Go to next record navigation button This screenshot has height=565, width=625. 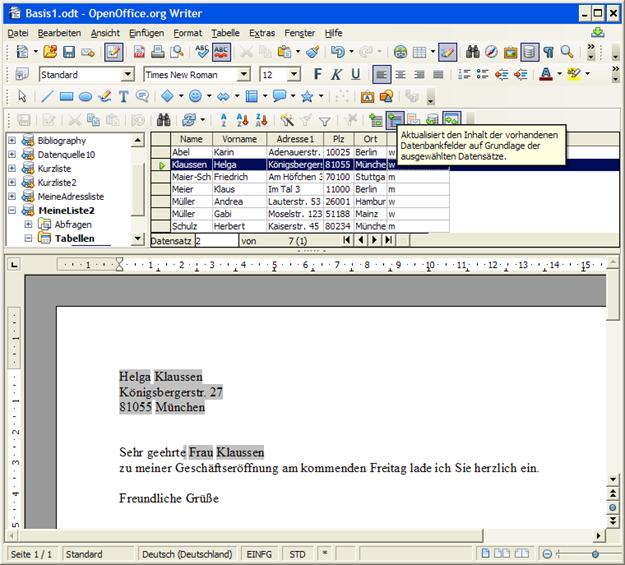[375, 241]
